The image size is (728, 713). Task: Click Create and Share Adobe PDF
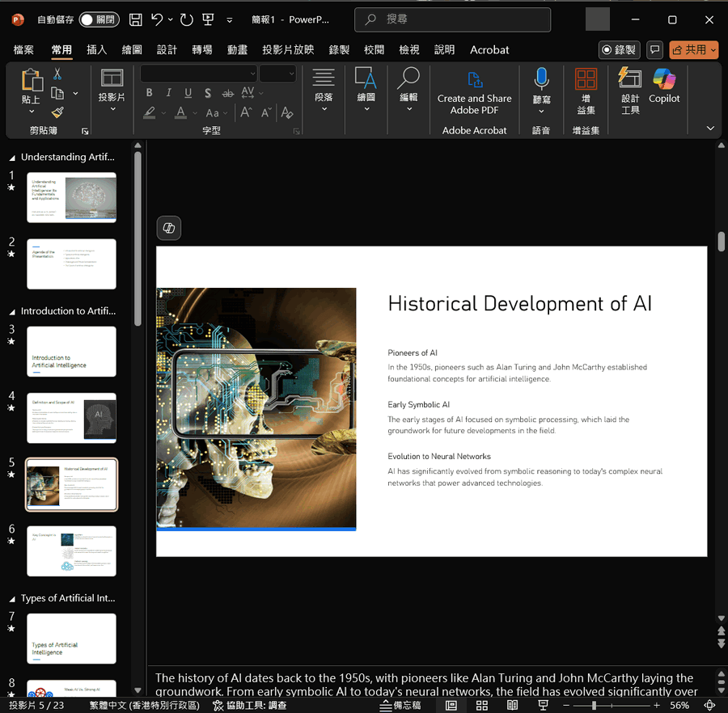tap(474, 91)
